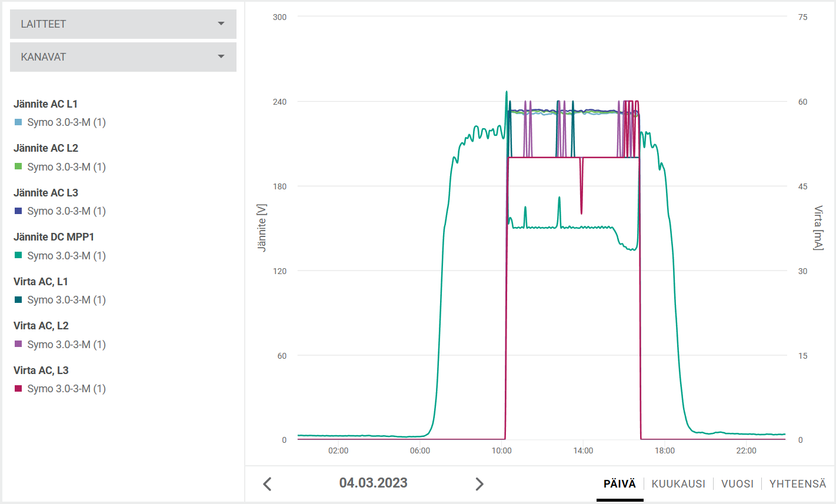Viewport: 836px width, 504px height.
Task: Toggle Virta AC, L1 Symo series
Action: [66, 300]
